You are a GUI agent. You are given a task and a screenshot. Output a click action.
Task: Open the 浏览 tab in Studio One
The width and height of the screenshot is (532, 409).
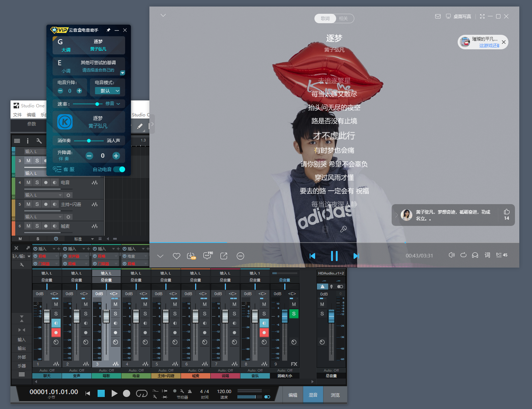[x=335, y=395]
